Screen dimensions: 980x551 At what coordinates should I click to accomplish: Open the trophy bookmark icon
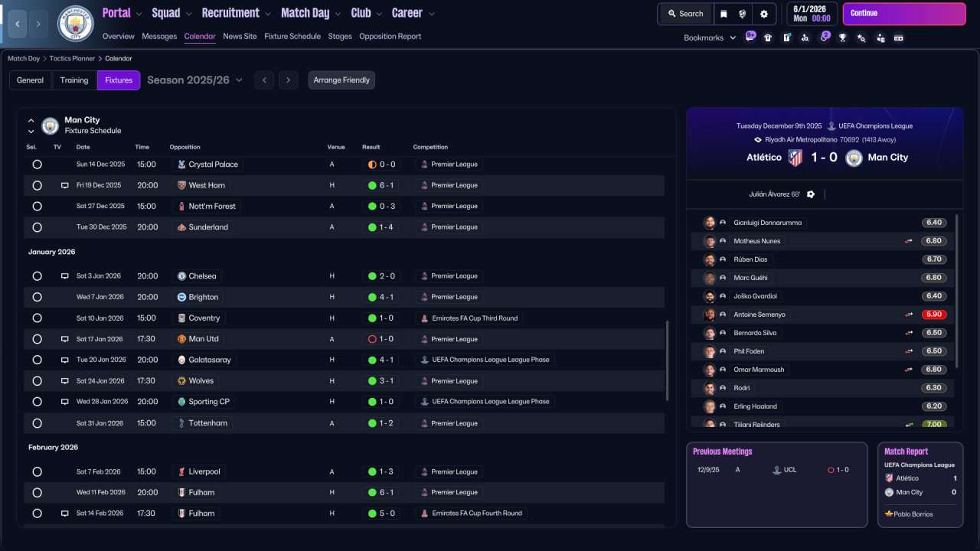pos(842,37)
